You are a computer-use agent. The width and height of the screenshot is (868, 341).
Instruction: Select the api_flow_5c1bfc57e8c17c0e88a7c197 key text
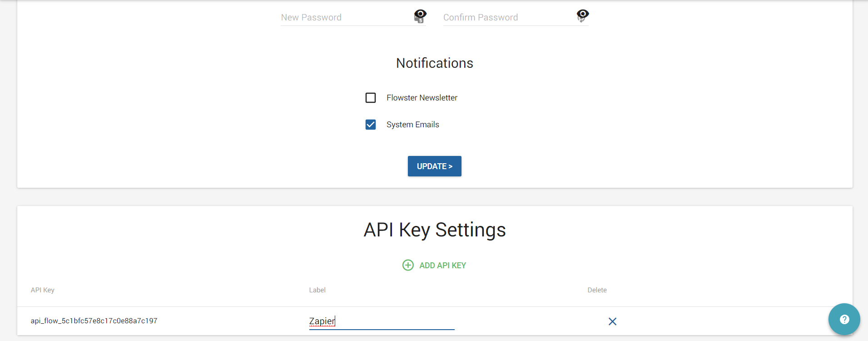94,321
